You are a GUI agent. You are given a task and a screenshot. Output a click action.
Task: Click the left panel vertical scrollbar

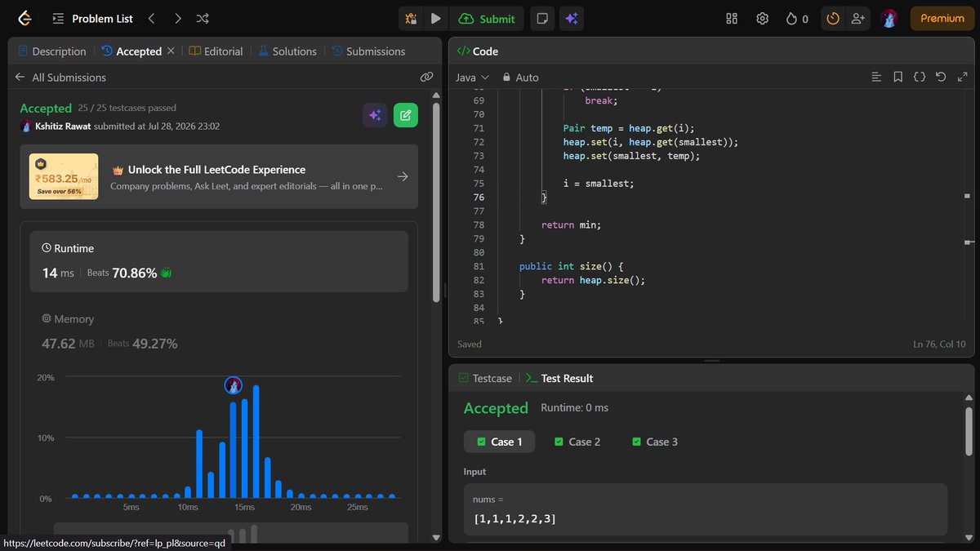[x=437, y=204]
